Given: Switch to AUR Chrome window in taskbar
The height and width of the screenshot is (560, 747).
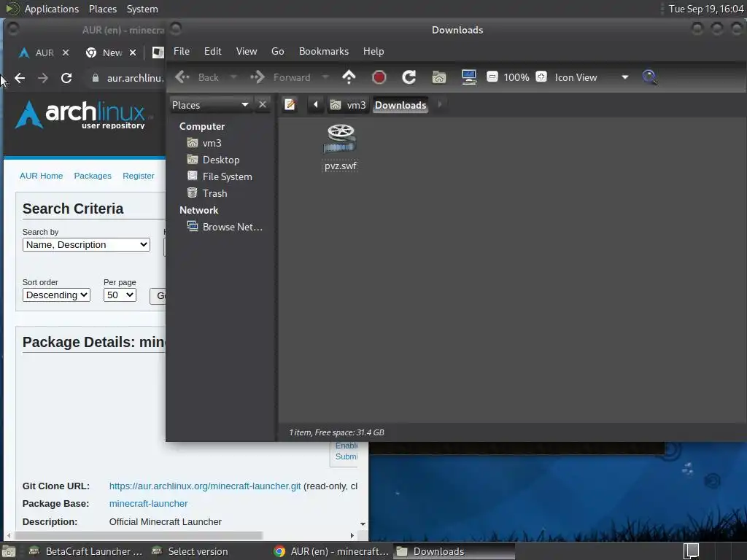Looking at the screenshot, I should tap(332, 551).
